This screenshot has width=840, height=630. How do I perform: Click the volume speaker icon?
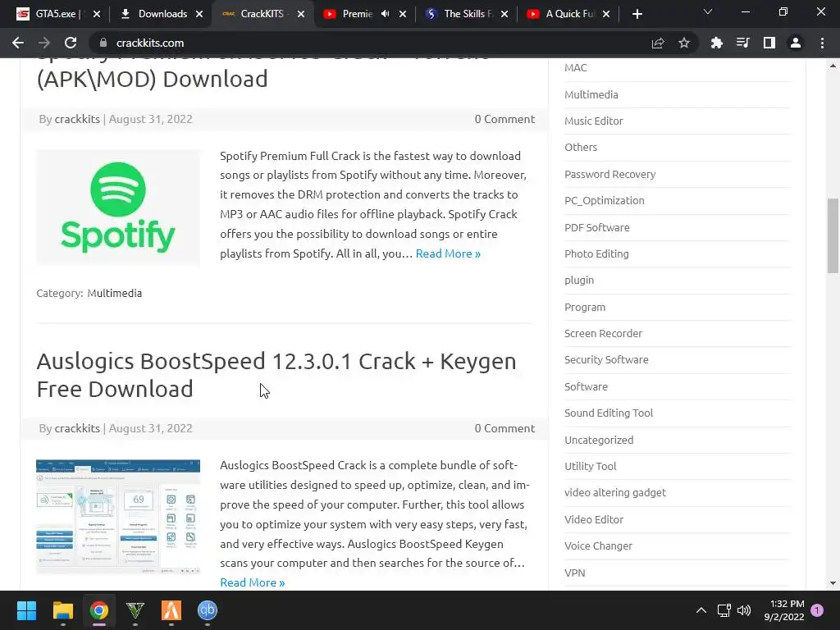click(x=744, y=610)
